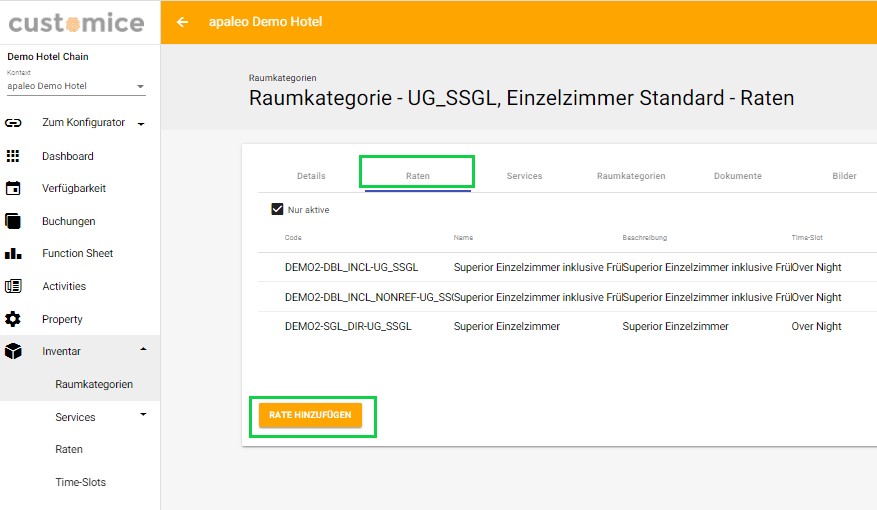877x510 pixels.
Task: Click the customice logo
Action: (x=77, y=23)
